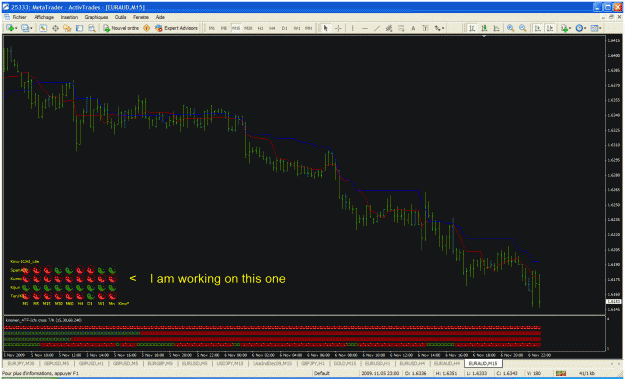The height and width of the screenshot is (379, 625).
Task: Click the New Chart icon
Action: [10, 28]
